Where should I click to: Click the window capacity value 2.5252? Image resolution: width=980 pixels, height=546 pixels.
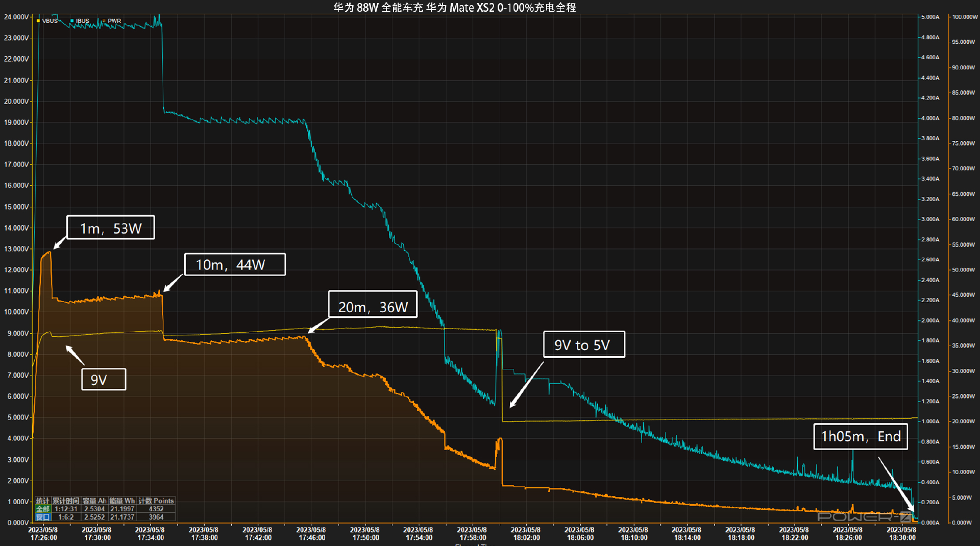pos(94,517)
